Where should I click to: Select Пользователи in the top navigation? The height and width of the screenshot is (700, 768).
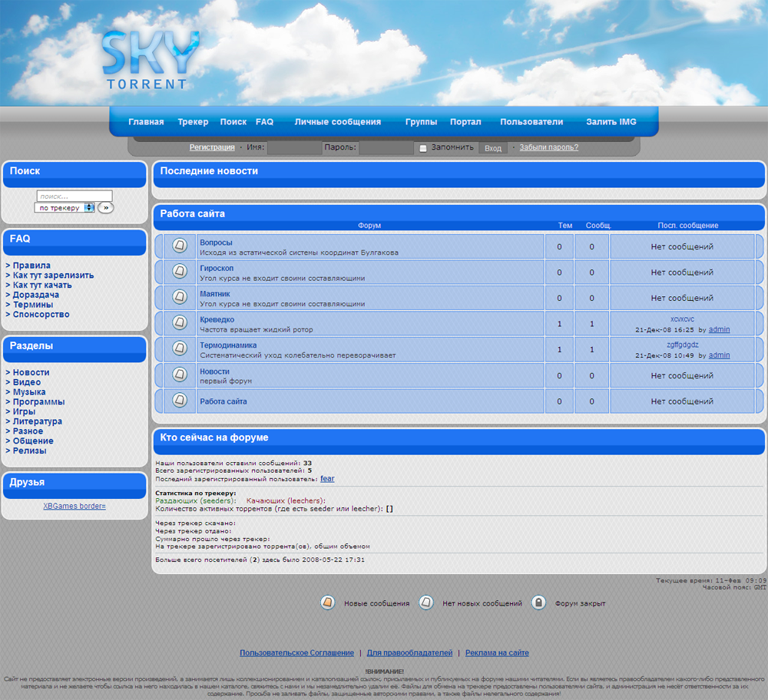[531, 122]
